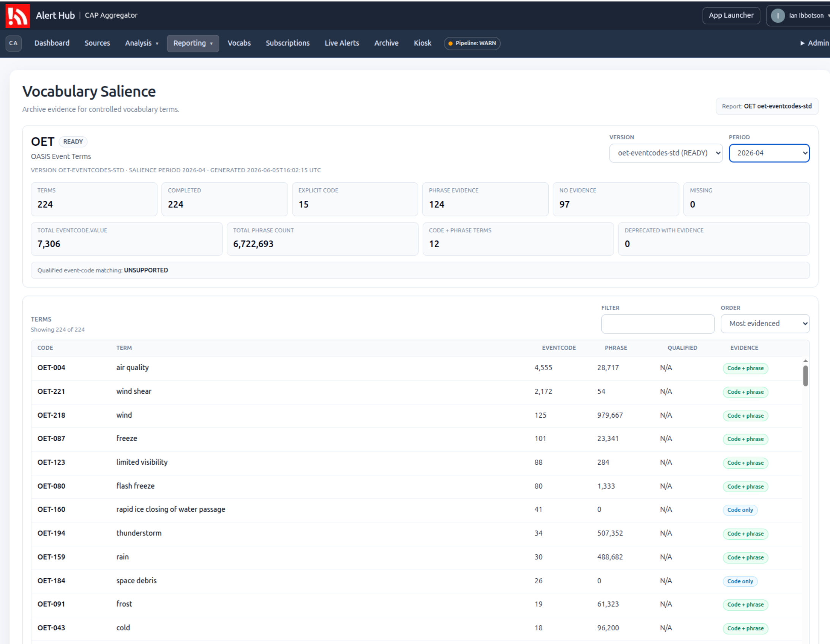Switch to the Live Alerts tab
Screen dimensions: 830x644
coord(342,43)
